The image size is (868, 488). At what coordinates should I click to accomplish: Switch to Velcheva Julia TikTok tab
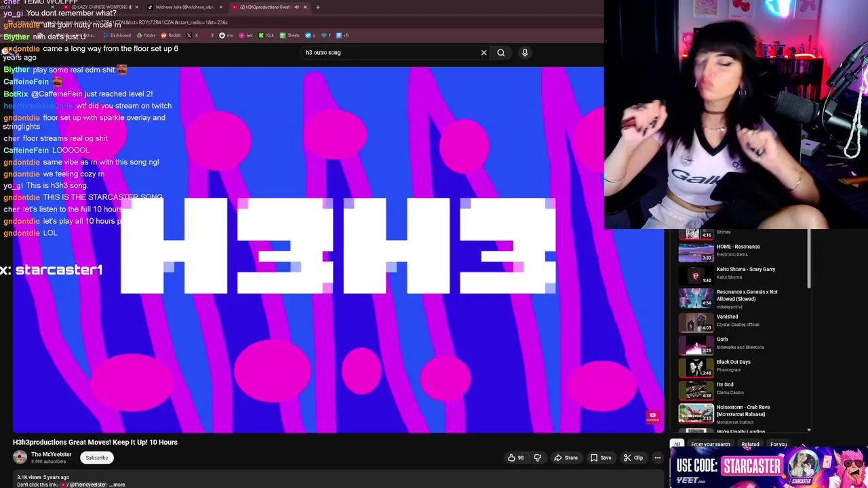(184, 7)
